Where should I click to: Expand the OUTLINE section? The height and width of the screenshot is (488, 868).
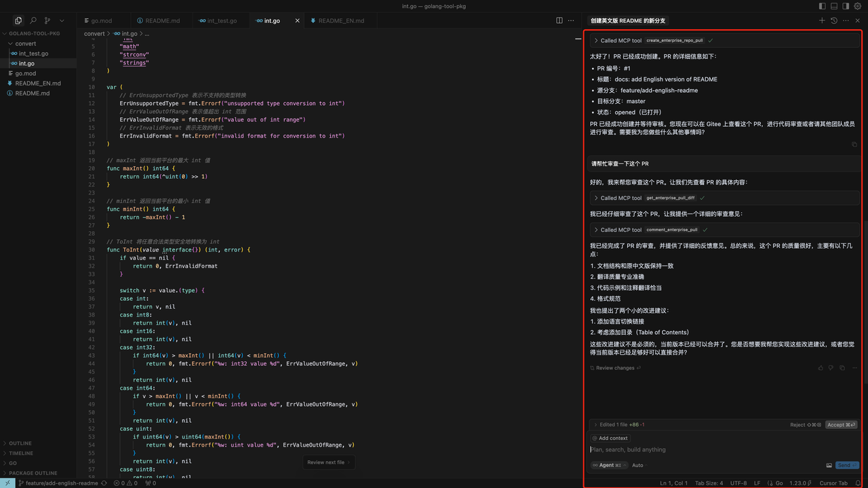[x=38, y=443]
